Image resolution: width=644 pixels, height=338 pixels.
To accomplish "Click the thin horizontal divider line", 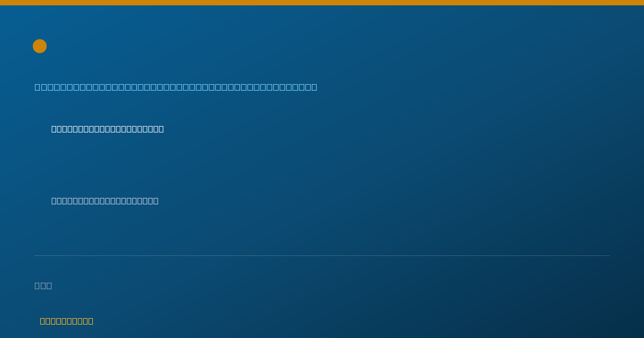I will [x=322, y=255].
